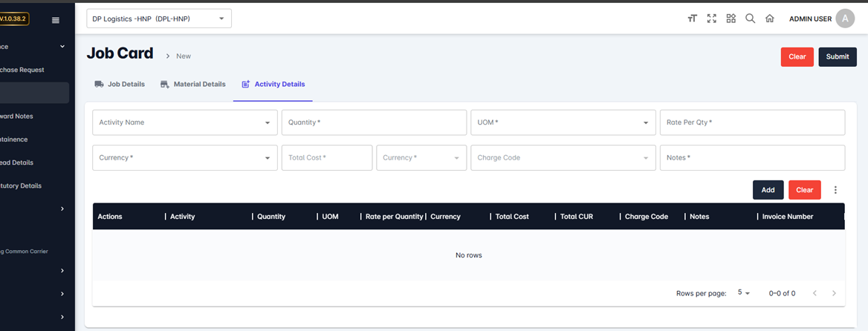Toggle fullscreen mode icon
The width and height of the screenshot is (868, 331).
pos(711,19)
